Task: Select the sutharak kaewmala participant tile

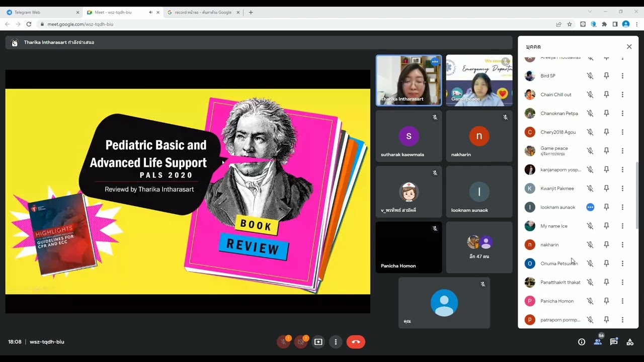Action: (409, 136)
